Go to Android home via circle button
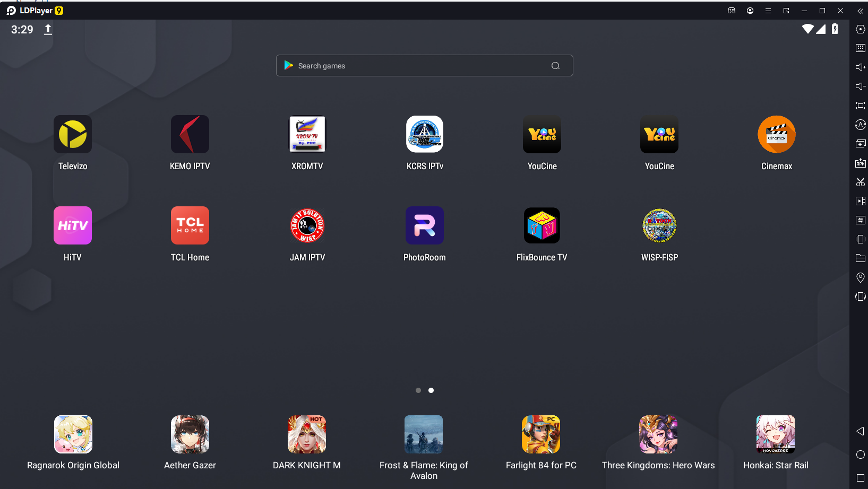The width and height of the screenshot is (868, 489). [x=861, y=455]
